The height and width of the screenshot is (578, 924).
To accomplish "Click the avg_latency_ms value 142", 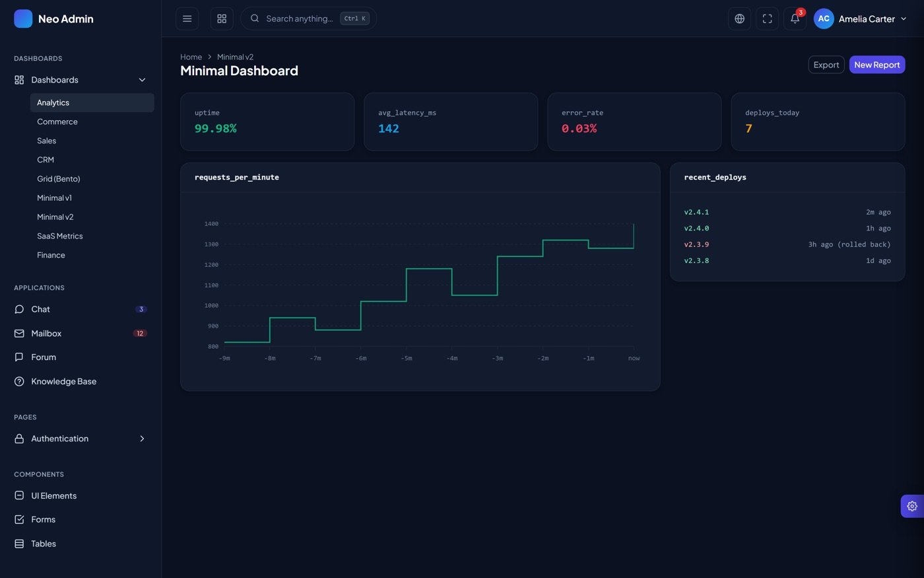I will (x=389, y=129).
